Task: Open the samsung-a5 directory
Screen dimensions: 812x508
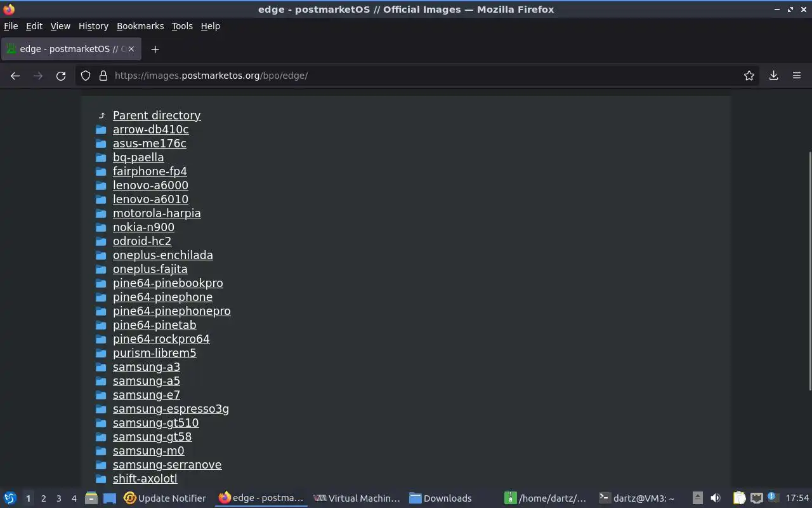Action: 147,381
